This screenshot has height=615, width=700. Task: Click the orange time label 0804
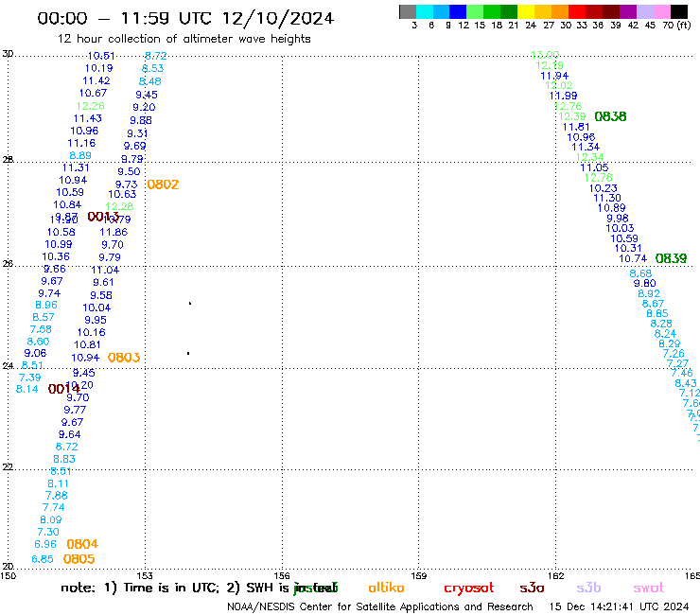(x=82, y=544)
